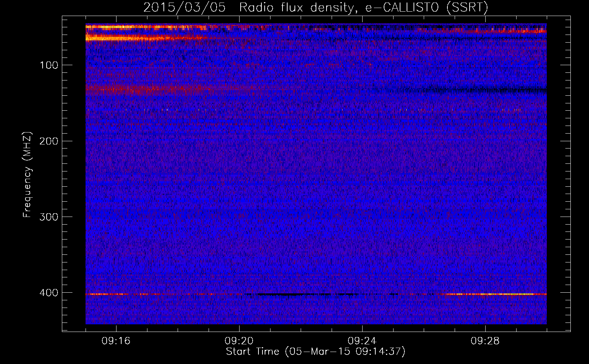Image resolution: width=589 pixels, height=364 pixels.
Task: Click the 300 frequency tick label
Action: (x=49, y=217)
